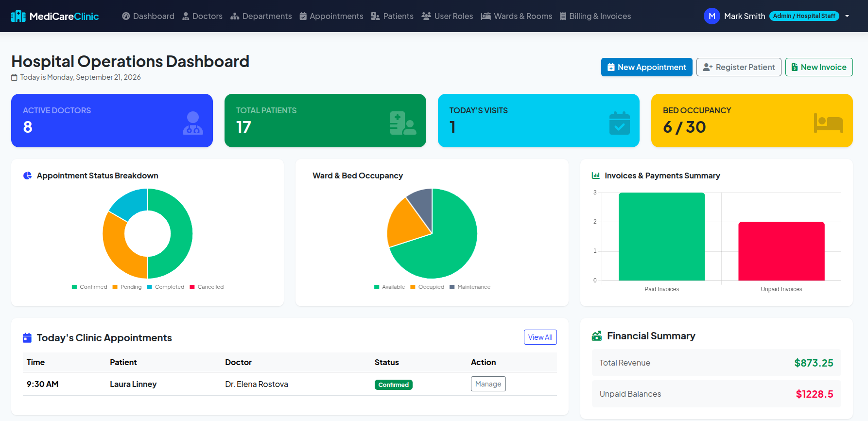
Task: Manage Laura Linney's appointment
Action: [x=488, y=384]
